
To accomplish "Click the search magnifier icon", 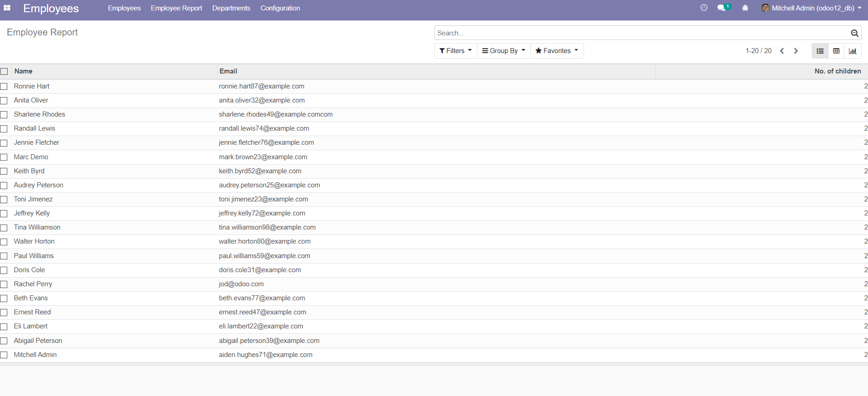I will (x=854, y=33).
